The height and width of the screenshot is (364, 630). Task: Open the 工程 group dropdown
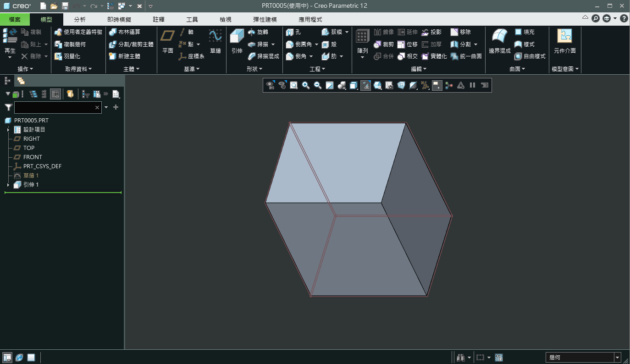click(x=317, y=69)
